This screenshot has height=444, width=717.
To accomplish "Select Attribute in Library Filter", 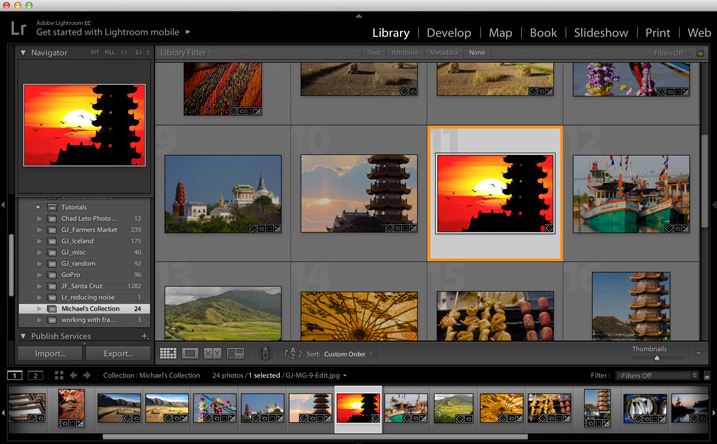I will pyautogui.click(x=405, y=53).
